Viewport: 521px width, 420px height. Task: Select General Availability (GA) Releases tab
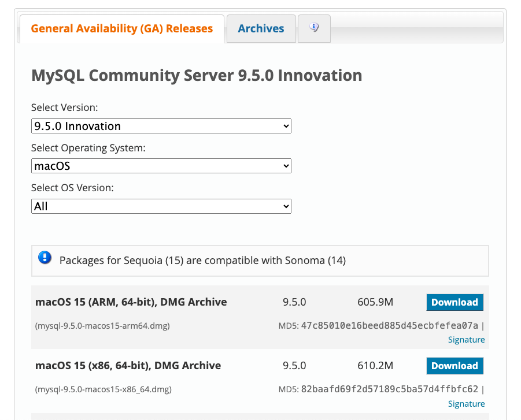[x=122, y=29]
